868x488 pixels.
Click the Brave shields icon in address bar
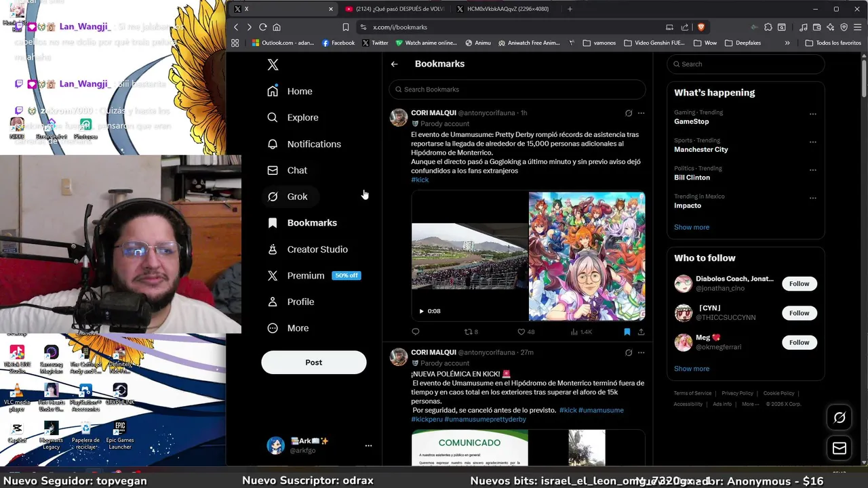click(701, 27)
